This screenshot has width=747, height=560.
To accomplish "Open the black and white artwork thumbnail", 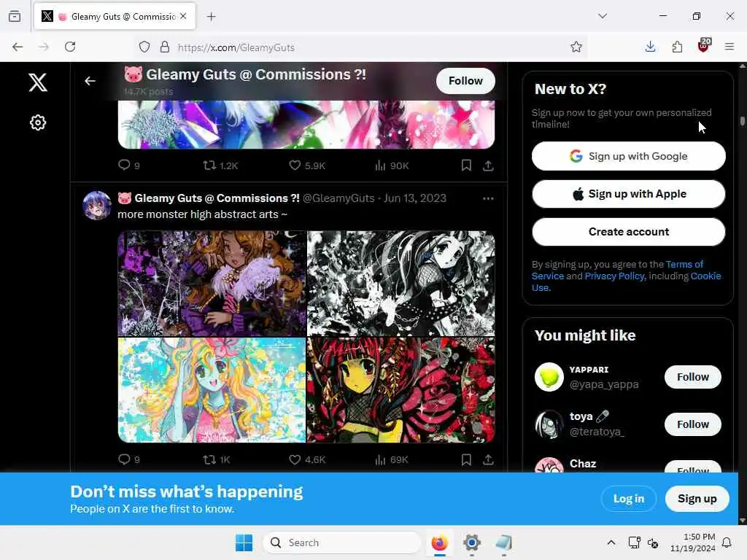I will [400, 284].
